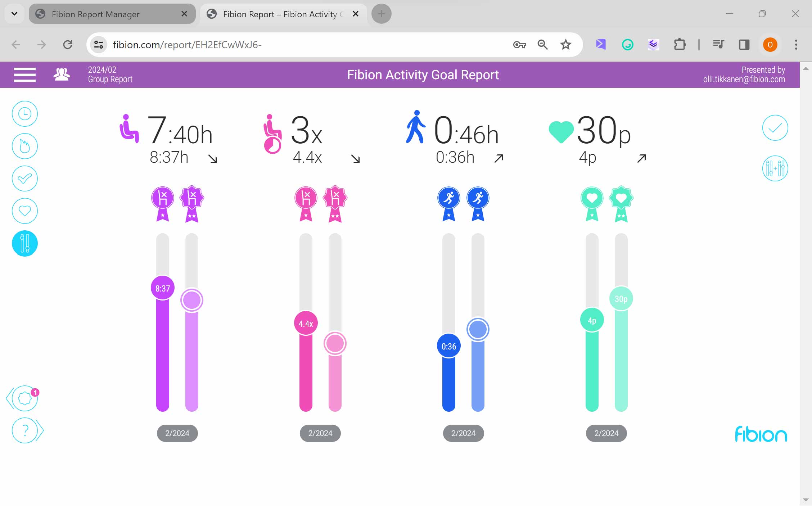Switch to Fibion Report Manager tab
812x506 pixels.
pos(112,14)
